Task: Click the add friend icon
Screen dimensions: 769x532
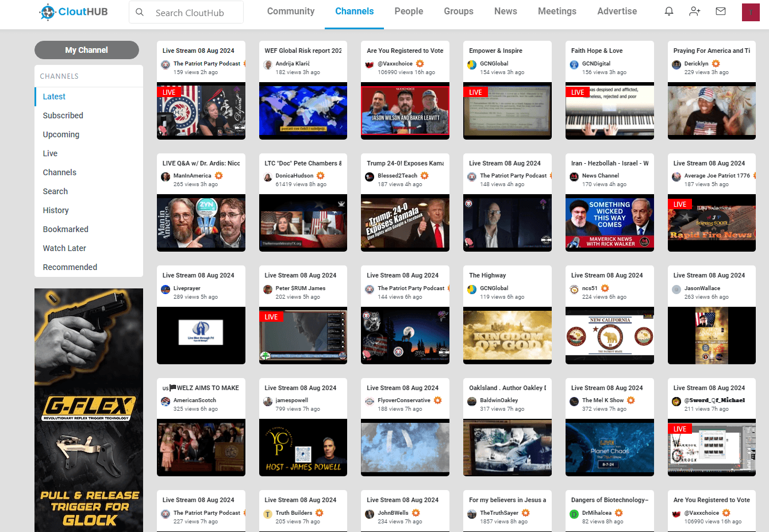Action: coord(695,11)
